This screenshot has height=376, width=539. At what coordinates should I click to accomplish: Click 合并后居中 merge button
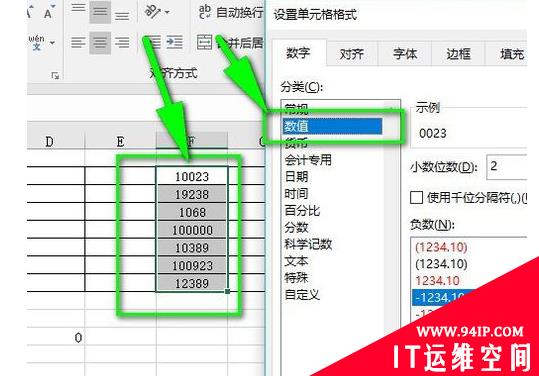[230, 42]
